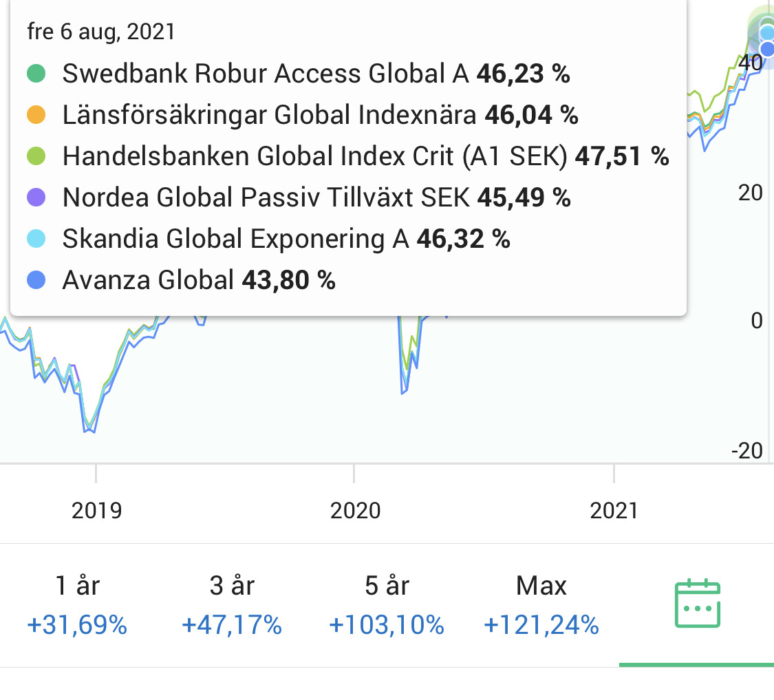The image size is (774, 700).
Task: Click Handelsbanken Global Index Crit label
Action: [314, 156]
